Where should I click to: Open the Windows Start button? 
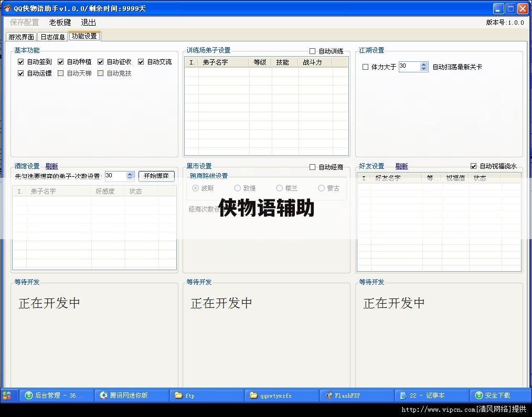point(7,395)
